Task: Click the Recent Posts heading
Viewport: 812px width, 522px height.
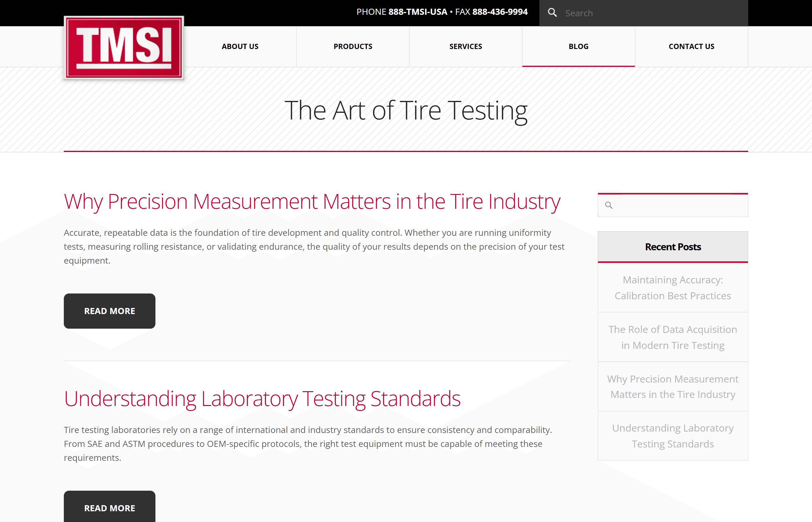Action: click(673, 247)
